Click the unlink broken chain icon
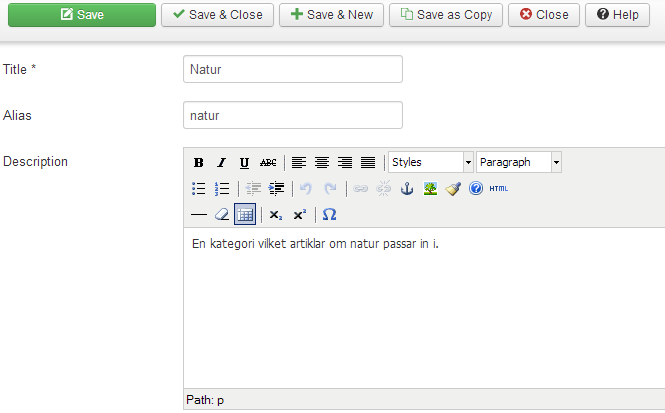Screen dimensions: 665x413 (383, 188)
